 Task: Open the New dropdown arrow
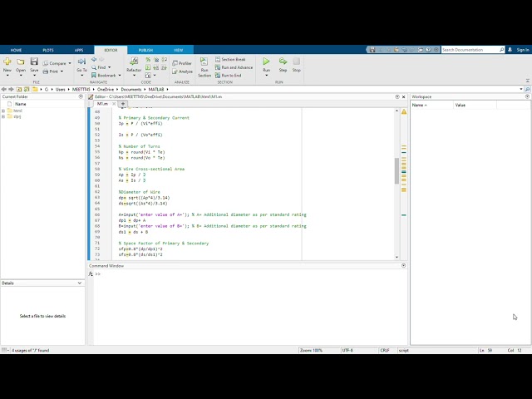pos(7,76)
